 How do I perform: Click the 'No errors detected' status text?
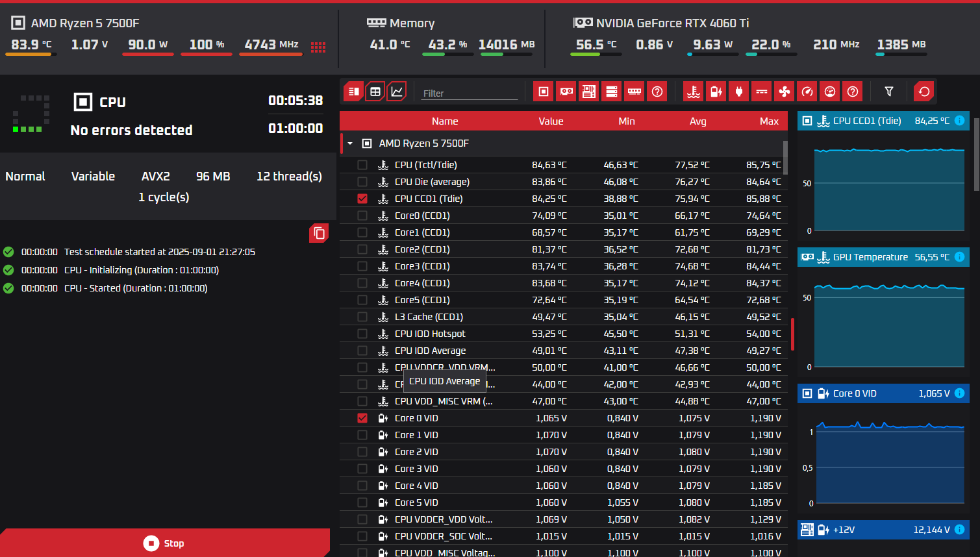pyautogui.click(x=132, y=130)
